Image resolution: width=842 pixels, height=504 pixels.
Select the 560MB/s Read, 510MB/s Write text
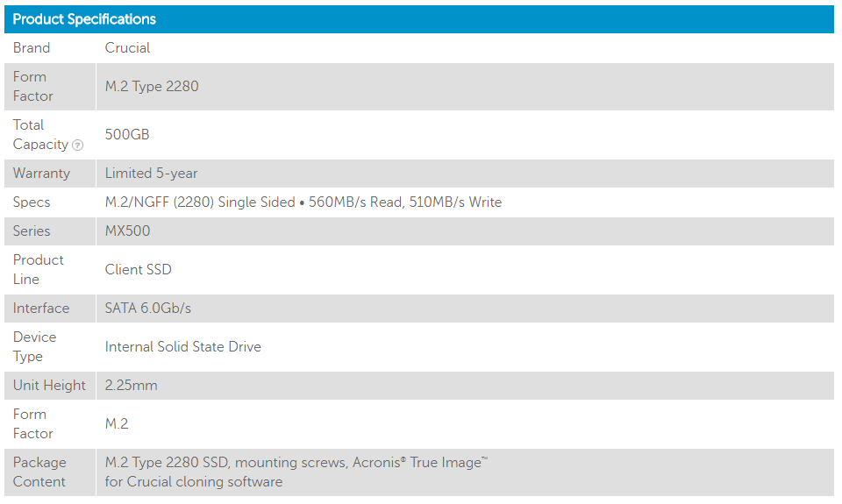(405, 202)
